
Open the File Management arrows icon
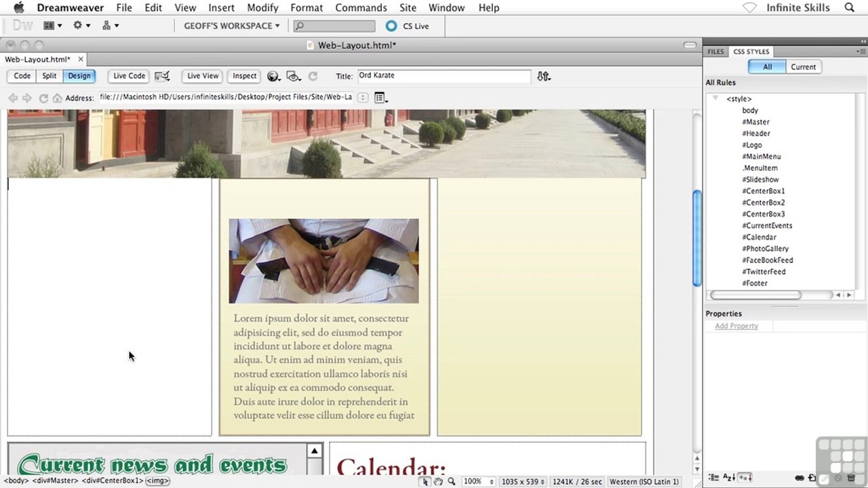(544, 76)
